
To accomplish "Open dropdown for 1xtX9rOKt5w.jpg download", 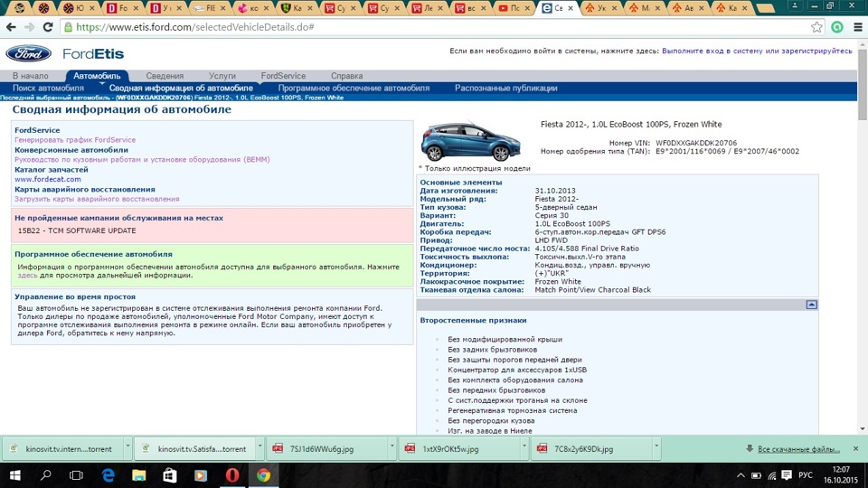I will point(524,449).
